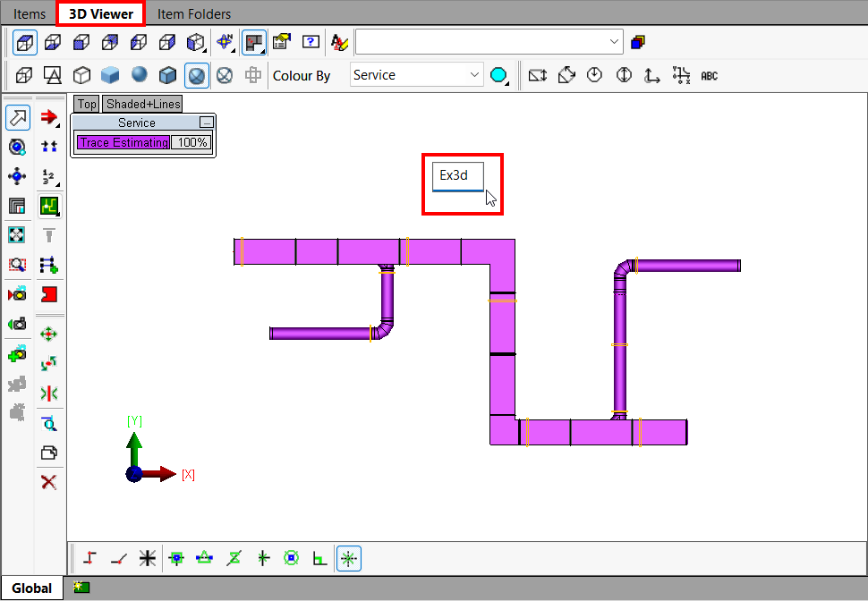Expand the empty combo box in top toolbar
Viewport: 868px width, 601px height.
pyautogui.click(x=613, y=42)
